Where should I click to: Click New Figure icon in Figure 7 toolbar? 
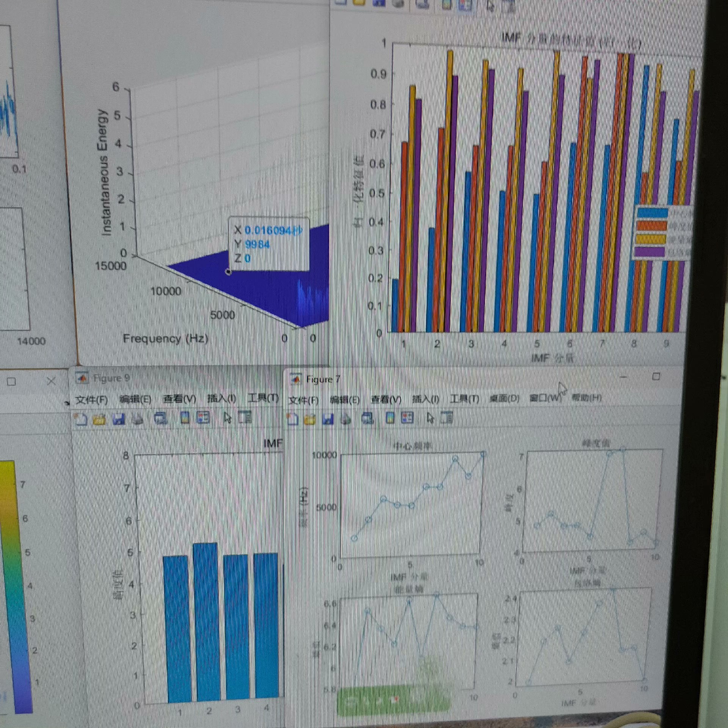point(292,419)
